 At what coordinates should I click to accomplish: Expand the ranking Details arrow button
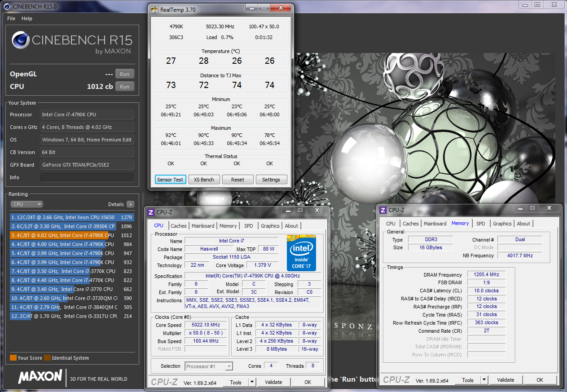point(131,204)
